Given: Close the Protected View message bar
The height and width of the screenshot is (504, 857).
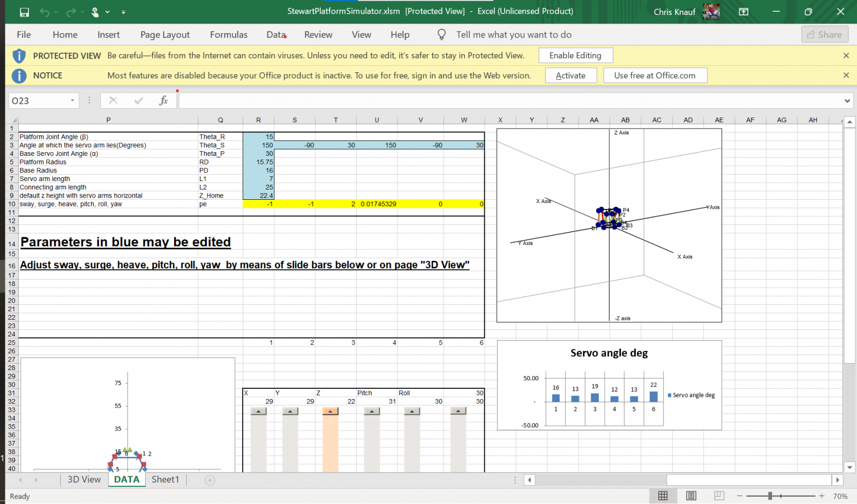Looking at the screenshot, I should (x=846, y=56).
